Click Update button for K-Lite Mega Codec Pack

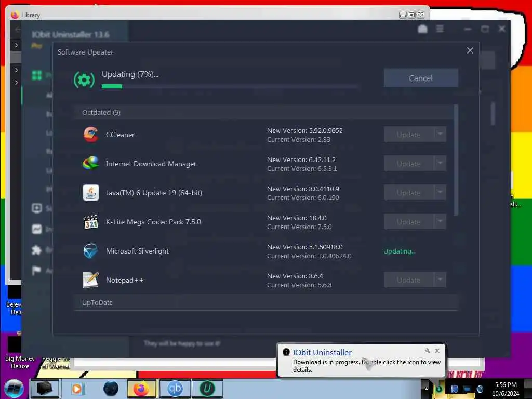pyautogui.click(x=408, y=222)
